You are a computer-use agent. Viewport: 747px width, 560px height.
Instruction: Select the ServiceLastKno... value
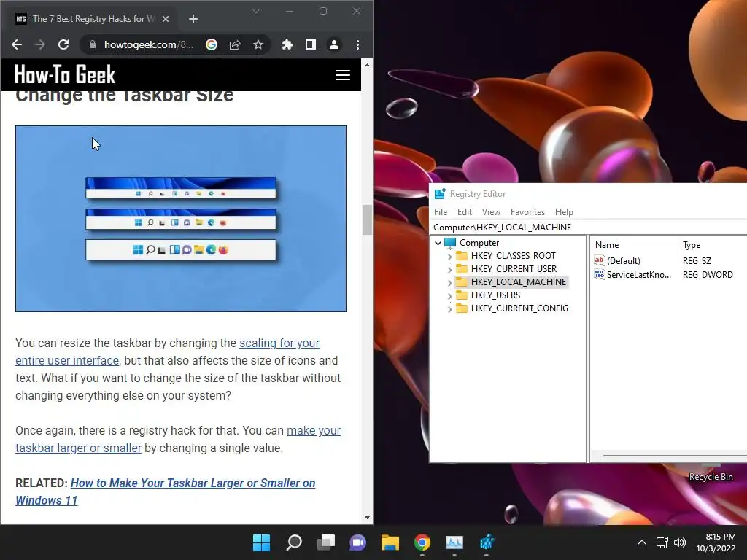coord(638,275)
